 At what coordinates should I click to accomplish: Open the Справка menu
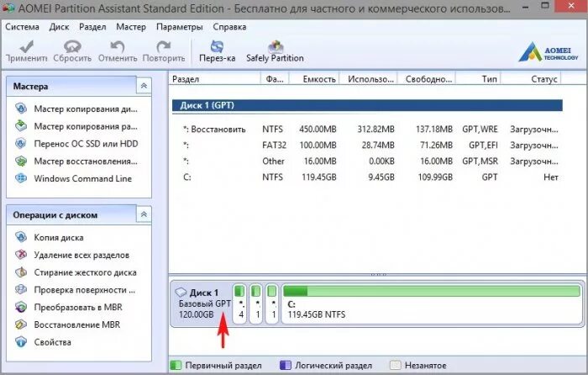(x=229, y=27)
